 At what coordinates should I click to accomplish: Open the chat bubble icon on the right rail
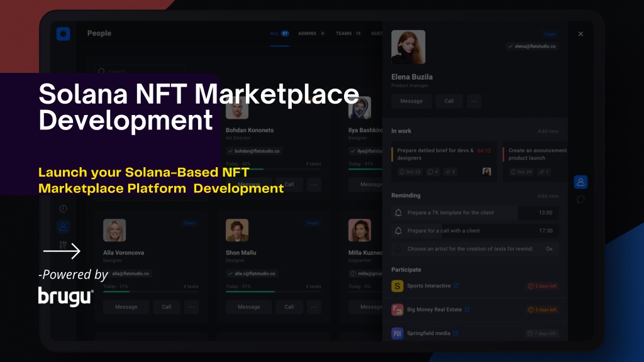pyautogui.click(x=580, y=199)
